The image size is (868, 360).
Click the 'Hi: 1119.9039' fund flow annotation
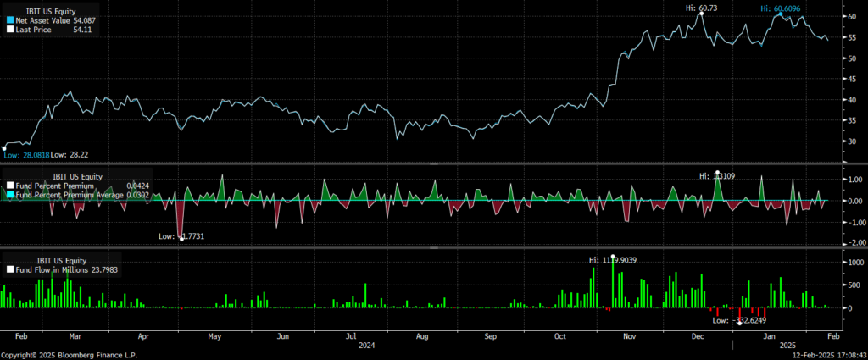612,260
